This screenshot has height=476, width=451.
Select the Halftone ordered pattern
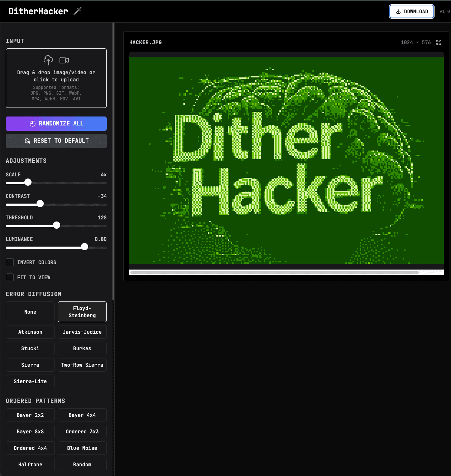coord(30,465)
